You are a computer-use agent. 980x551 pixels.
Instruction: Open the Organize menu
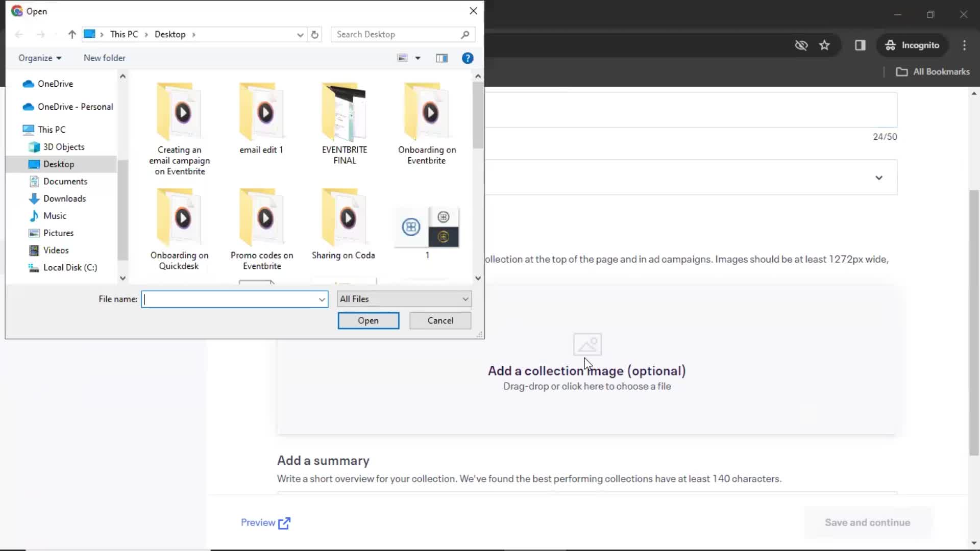(x=40, y=58)
